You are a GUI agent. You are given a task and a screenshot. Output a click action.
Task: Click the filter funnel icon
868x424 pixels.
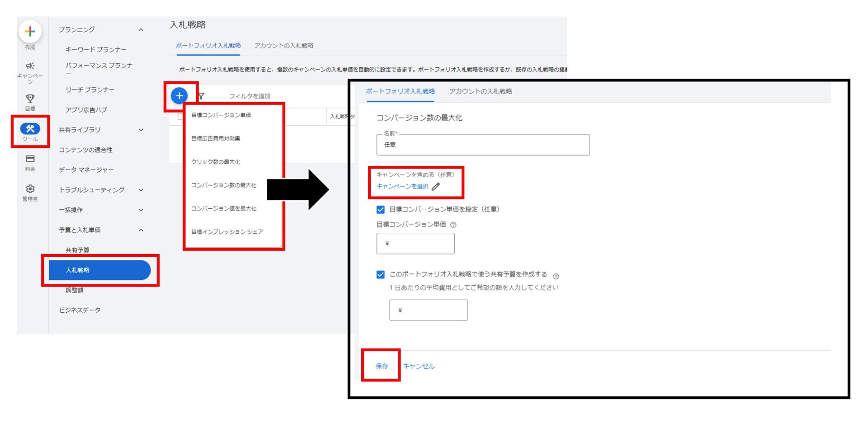(x=202, y=96)
